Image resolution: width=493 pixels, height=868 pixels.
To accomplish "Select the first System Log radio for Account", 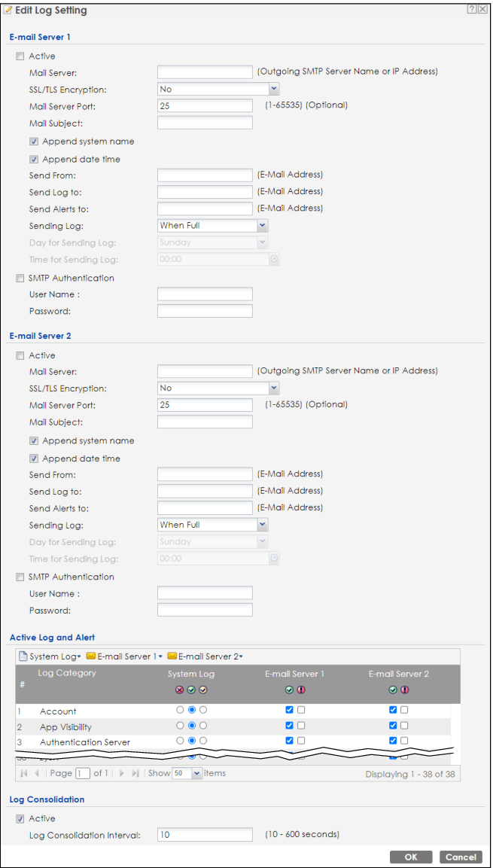I will coord(181,711).
